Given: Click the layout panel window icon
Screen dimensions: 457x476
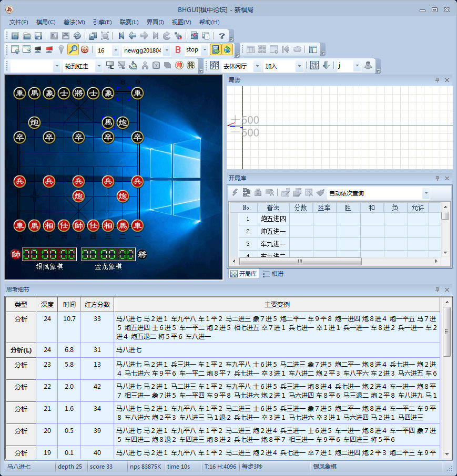Looking at the screenshot, I should [313, 49].
